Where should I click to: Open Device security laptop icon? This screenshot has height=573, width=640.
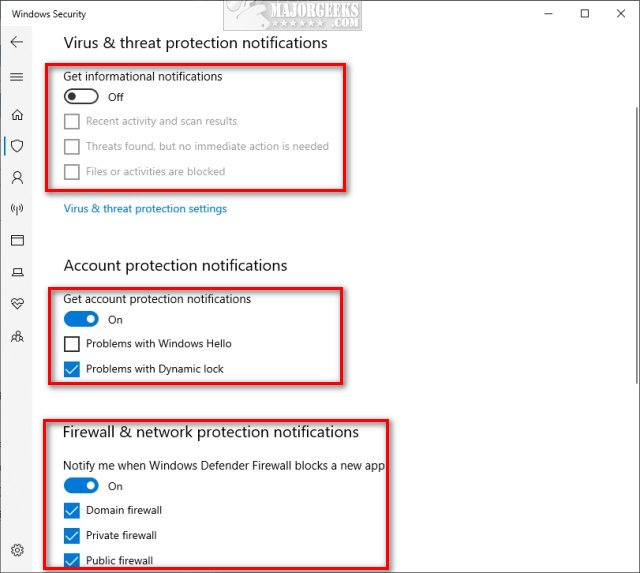[17, 272]
